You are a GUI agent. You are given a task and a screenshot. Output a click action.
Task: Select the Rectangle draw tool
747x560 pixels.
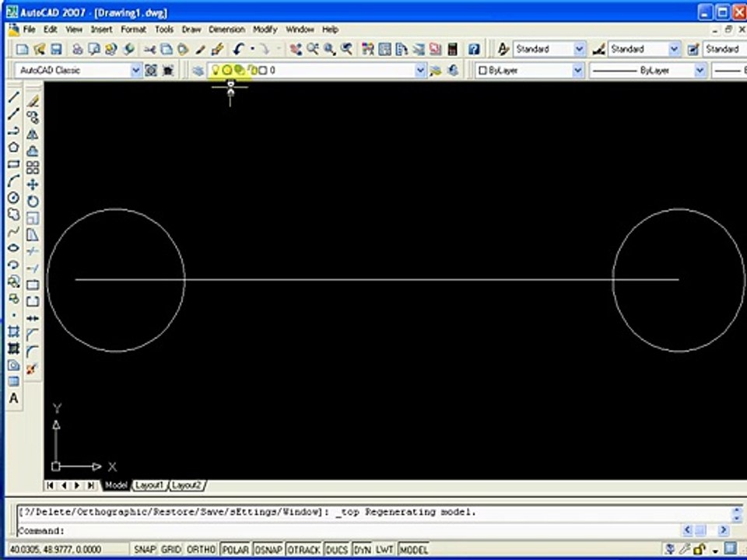[x=14, y=164]
